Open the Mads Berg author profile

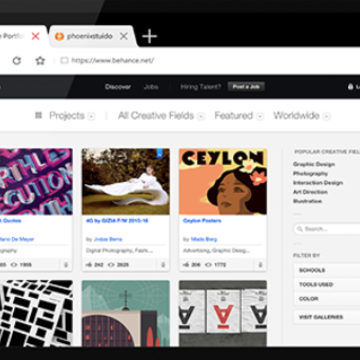tap(204, 239)
